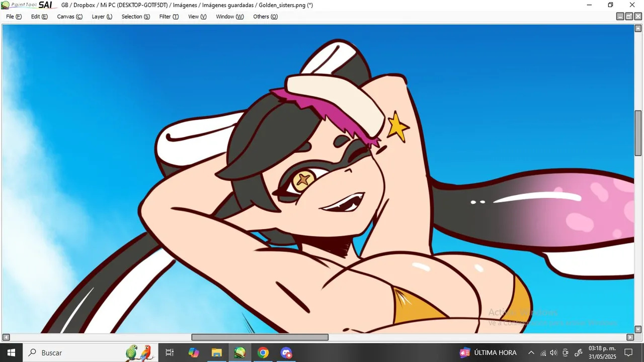
Task: Open Task View on the taskbar
Action: [170, 352]
